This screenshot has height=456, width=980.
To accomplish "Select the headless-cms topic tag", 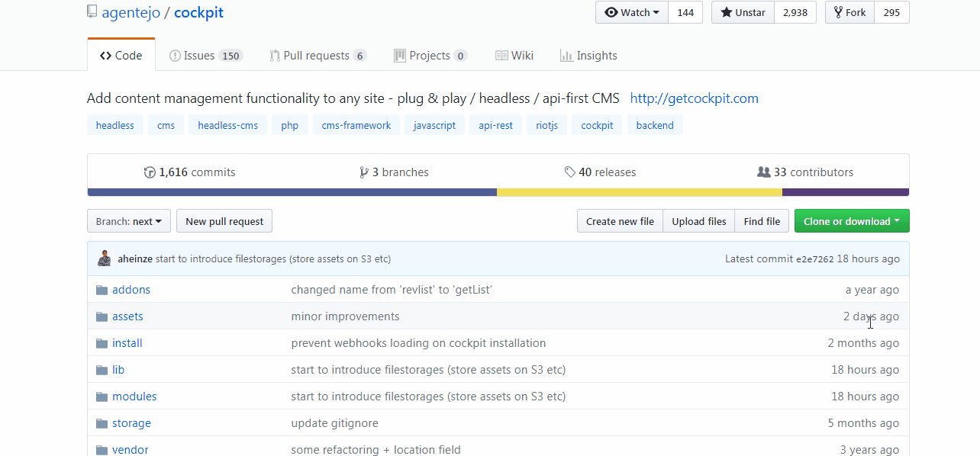I will [228, 125].
